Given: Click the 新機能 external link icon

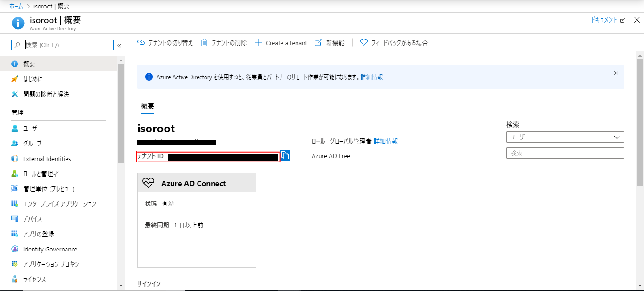Looking at the screenshot, I should point(318,42).
